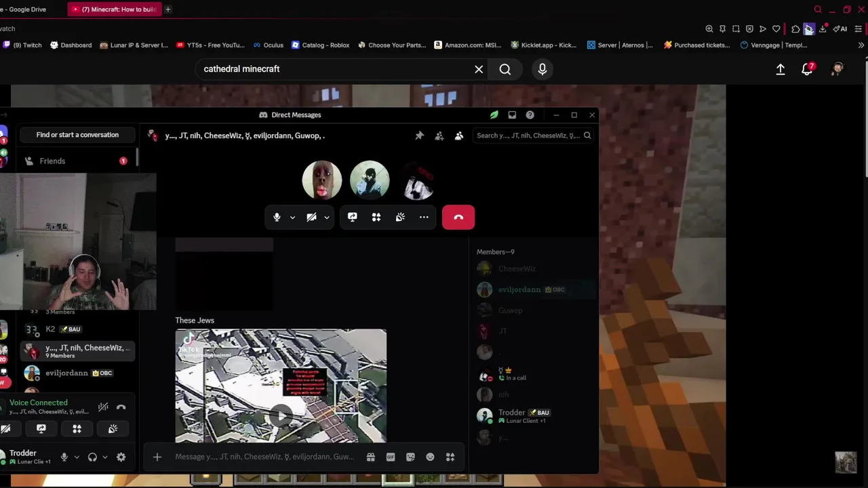Image resolution: width=868 pixels, height=488 pixels.
Task: Open Venngage bookmark
Action: (774, 45)
